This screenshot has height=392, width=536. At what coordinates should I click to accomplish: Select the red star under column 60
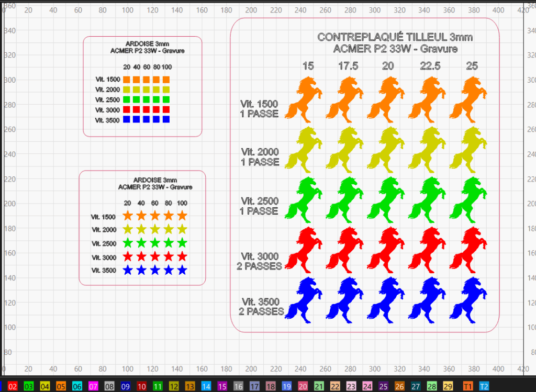pos(155,256)
